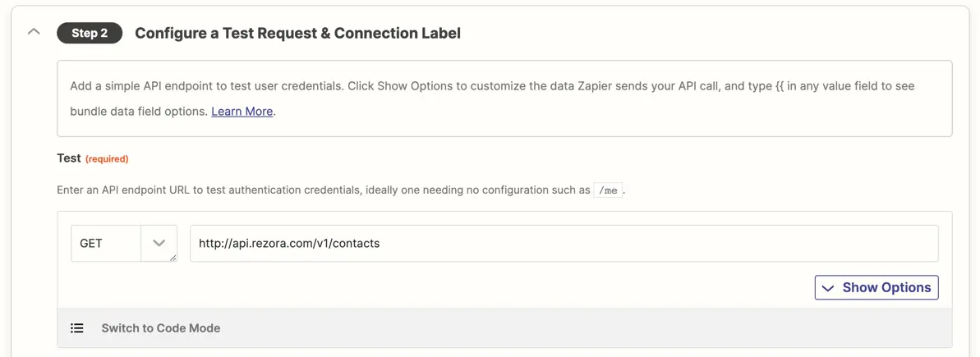Open the Learn More link
This screenshot has width=980, height=357.
[x=242, y=112]
